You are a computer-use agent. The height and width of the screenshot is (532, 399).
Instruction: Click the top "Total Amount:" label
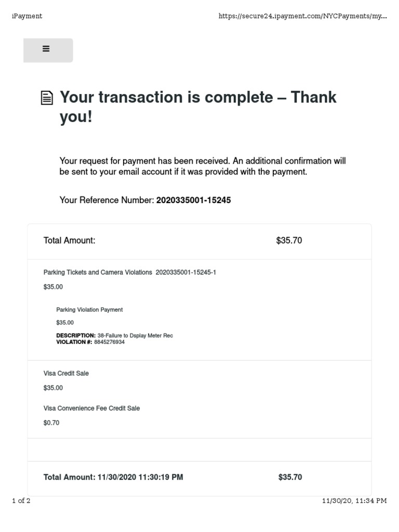click(x=70, y=241)
